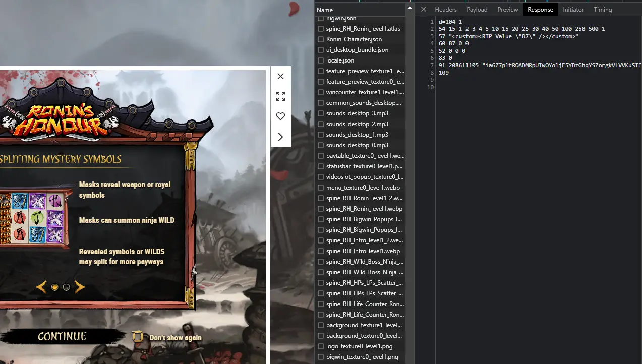This screenshot has width=642, height=364.
Task: Click file icon beside spine_RH_Intro_level1_2 request
Action: pyautogui.click(x=321, y=240)
